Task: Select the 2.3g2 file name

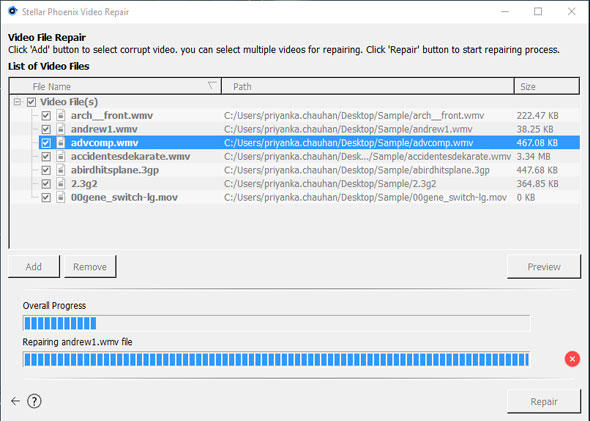Action: [84, 184]
